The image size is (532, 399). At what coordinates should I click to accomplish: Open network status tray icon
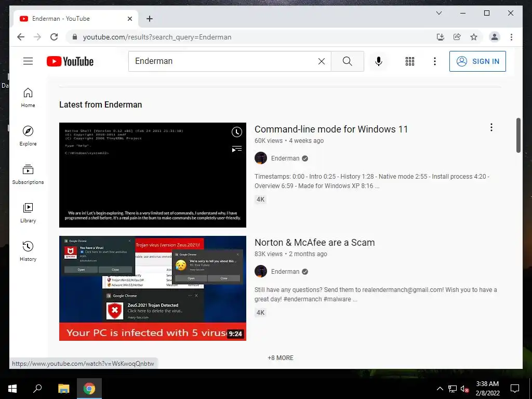[x=453, y=389]
